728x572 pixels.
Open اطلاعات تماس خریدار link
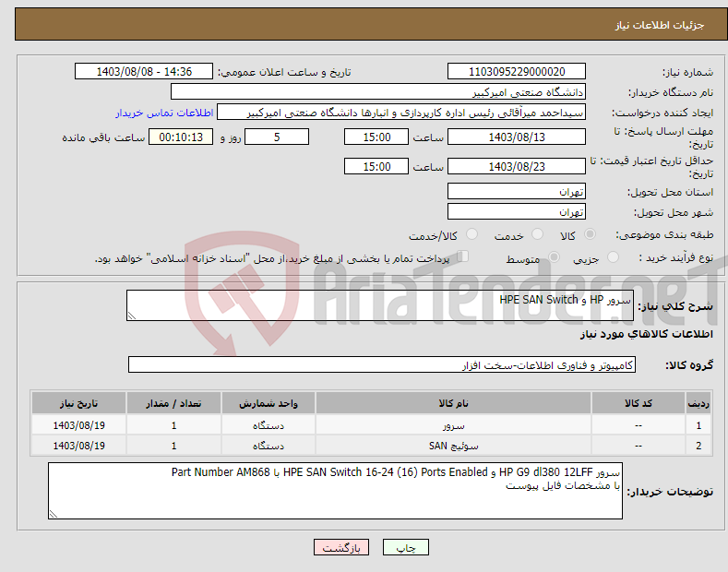click(164, 113)
